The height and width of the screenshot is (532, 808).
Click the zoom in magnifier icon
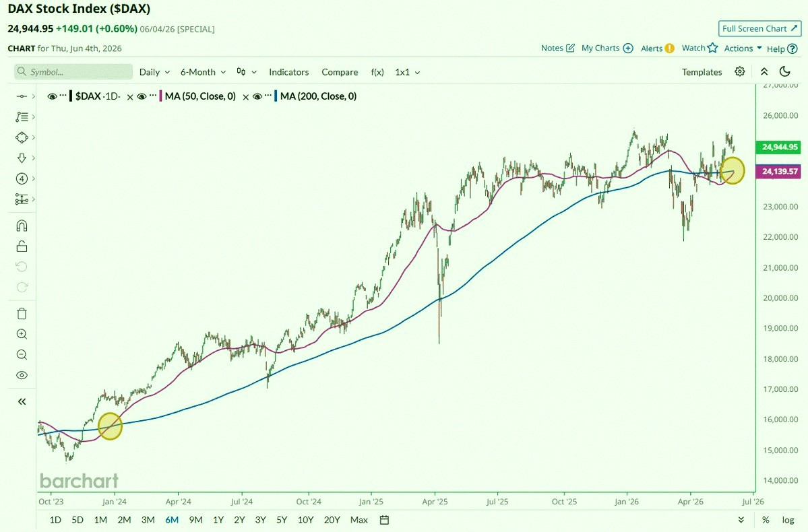[22, 334]
